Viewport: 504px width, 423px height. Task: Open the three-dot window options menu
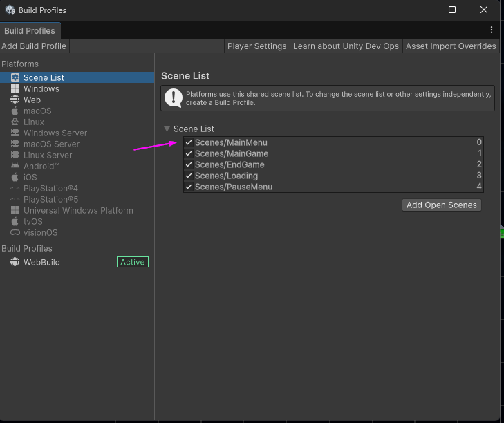coord(492,30)
